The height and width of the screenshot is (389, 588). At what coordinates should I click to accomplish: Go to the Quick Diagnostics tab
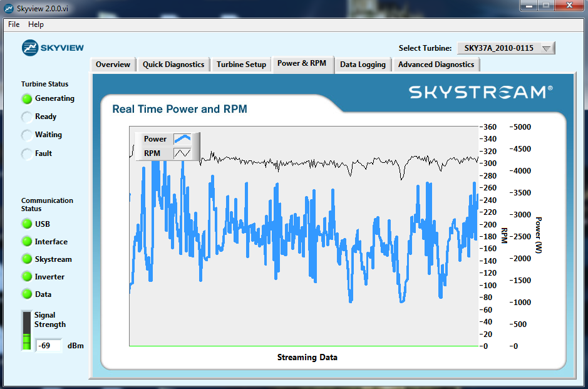pyautogui.click(x=173, y=65)
